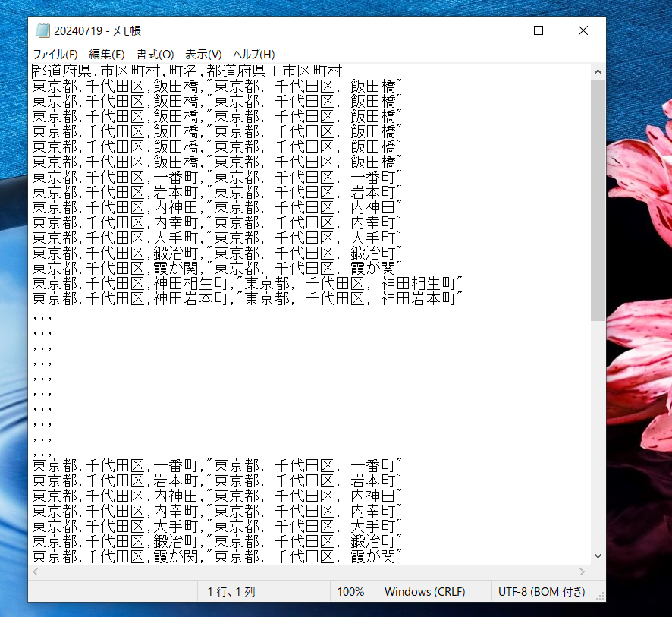
Task: Click the window resize grip corner
Action: [601, 597]
